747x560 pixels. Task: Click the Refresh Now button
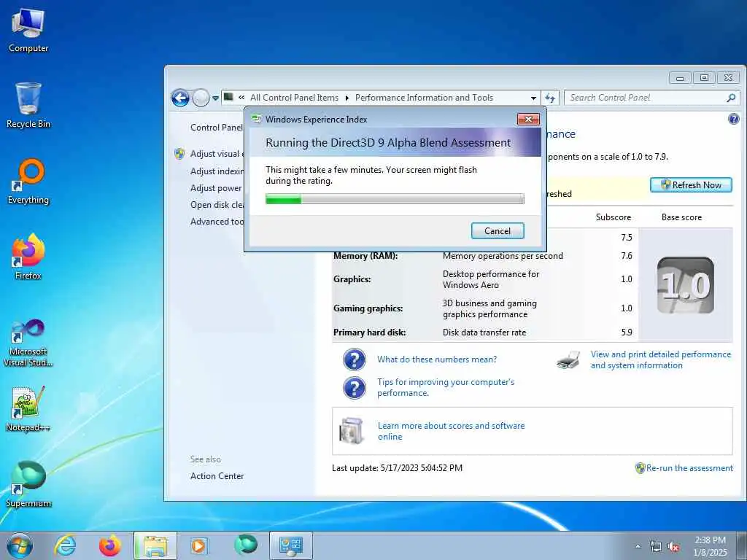[x=691, y=184]
